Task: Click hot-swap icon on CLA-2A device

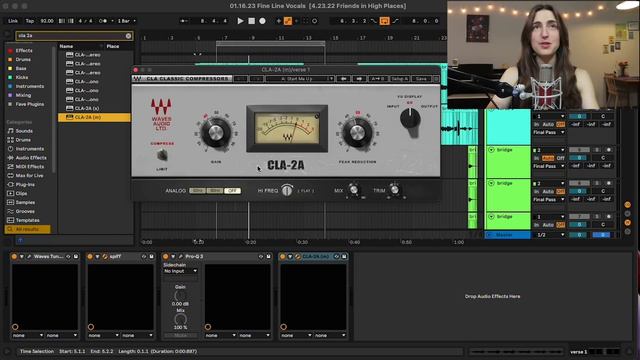Action: (336, 256)
